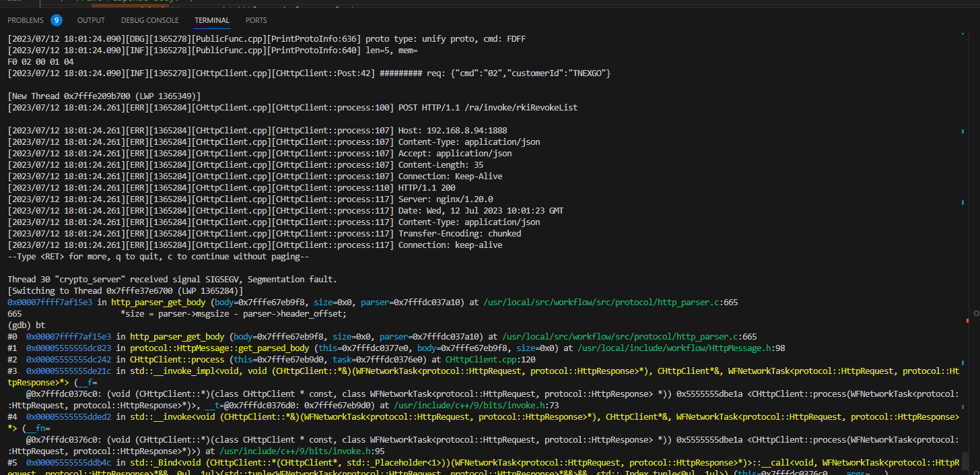980x475 pixels.
Task: Click address 0x00005555555dc242 in frame #2
Action: [69, 359]
